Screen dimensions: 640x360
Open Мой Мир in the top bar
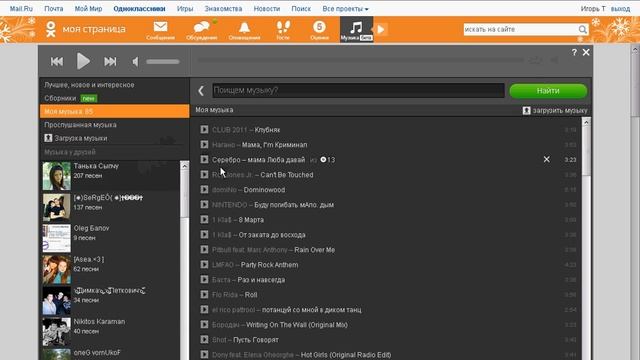point(89,9)
